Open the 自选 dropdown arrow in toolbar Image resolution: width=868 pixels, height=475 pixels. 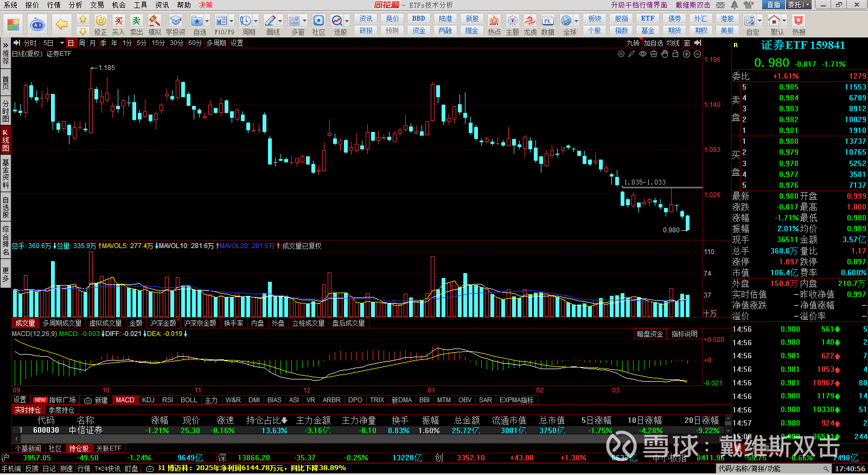(206, 21)
